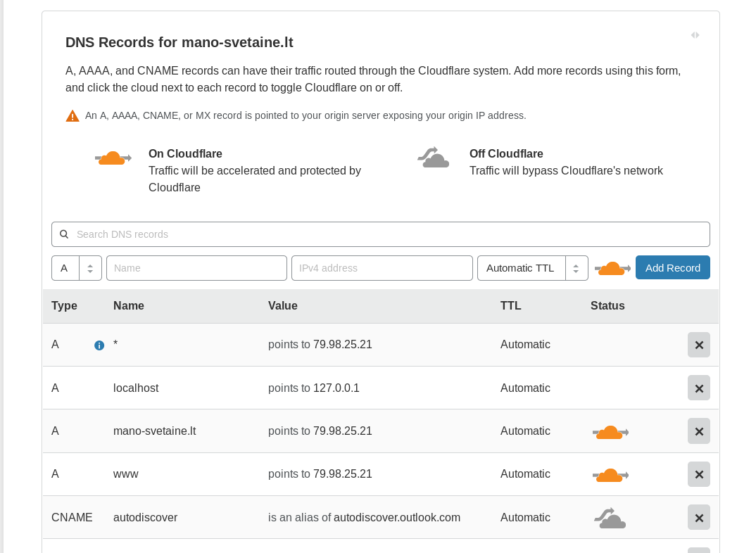The width and height of the screenshot is (756, 553).
Task: Click the IPv4 address input field
Action: point(382,268)
